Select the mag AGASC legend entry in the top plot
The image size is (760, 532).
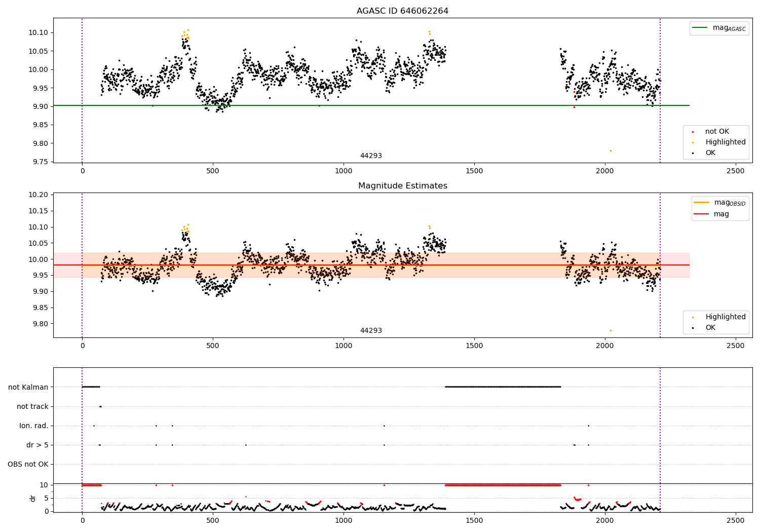[718, 28]
